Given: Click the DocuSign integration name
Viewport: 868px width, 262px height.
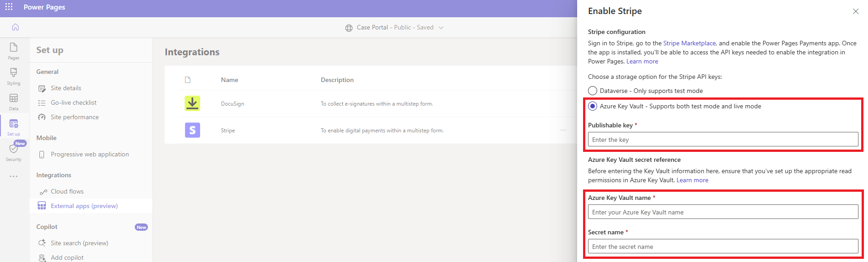Looking at the screenshot, I should [232, 104].
